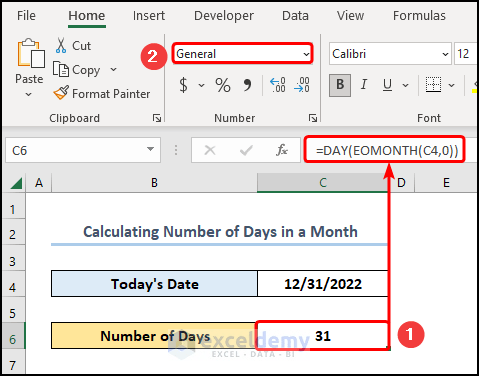Click the title 'Calculating Number of Days in a Month'
The image size is (479, 376).
pos(220,232)
